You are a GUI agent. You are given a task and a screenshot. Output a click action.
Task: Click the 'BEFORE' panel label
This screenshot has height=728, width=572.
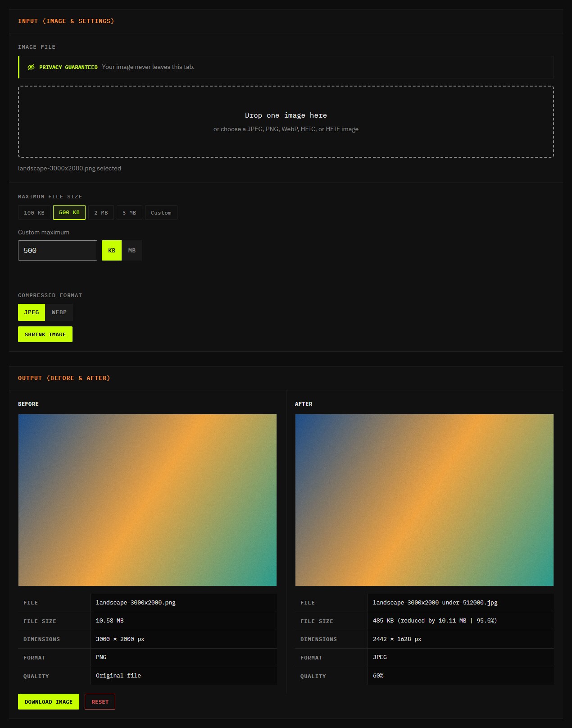click(28, 404)
